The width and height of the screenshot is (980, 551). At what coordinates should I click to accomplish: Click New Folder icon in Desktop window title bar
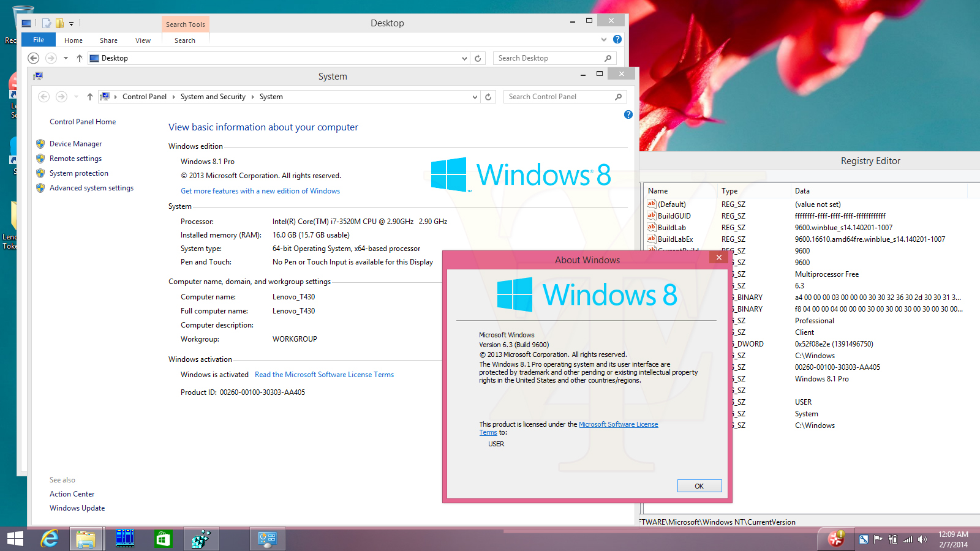pyautogui.click(x=59, y=23)
